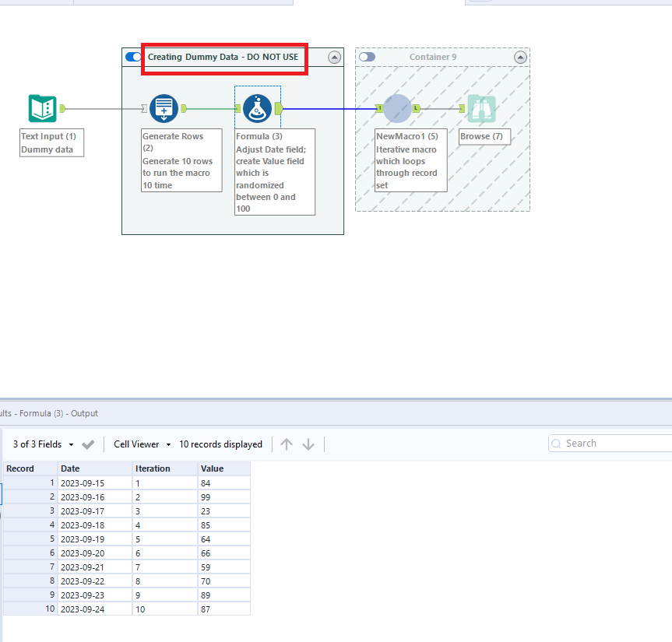Select the Browse (7) tool icon
The height and width of the screenshot is (642, 672).
point(481,109)
